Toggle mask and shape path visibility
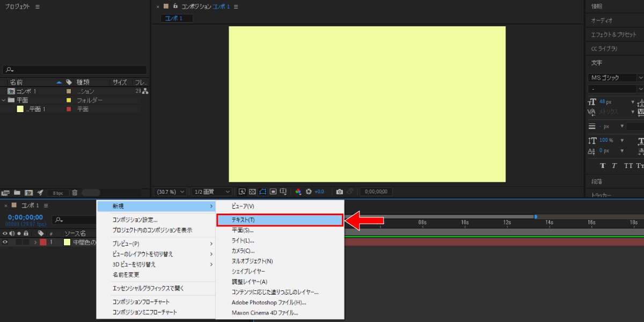 click(x=262, y=192)
